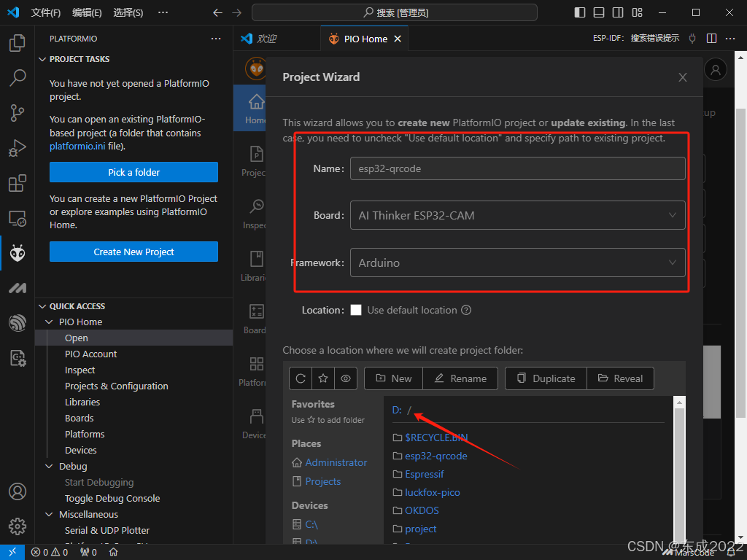Select Platforms in Quick Access

click(x=85, y=435)
